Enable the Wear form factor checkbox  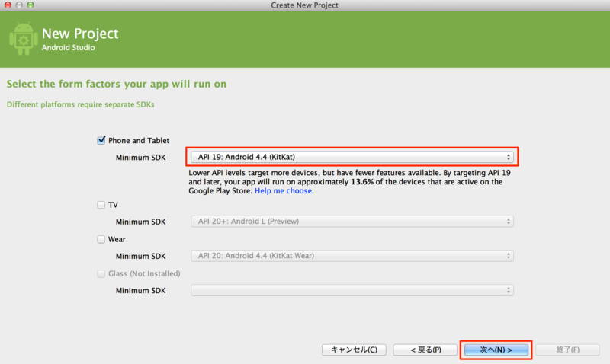pos(101,239)
